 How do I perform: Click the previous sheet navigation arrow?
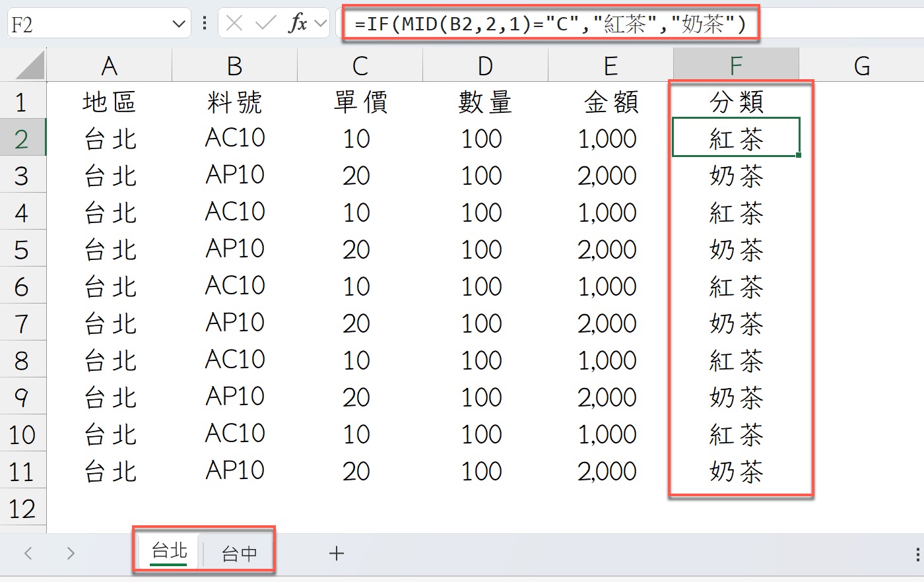(27, 554)
